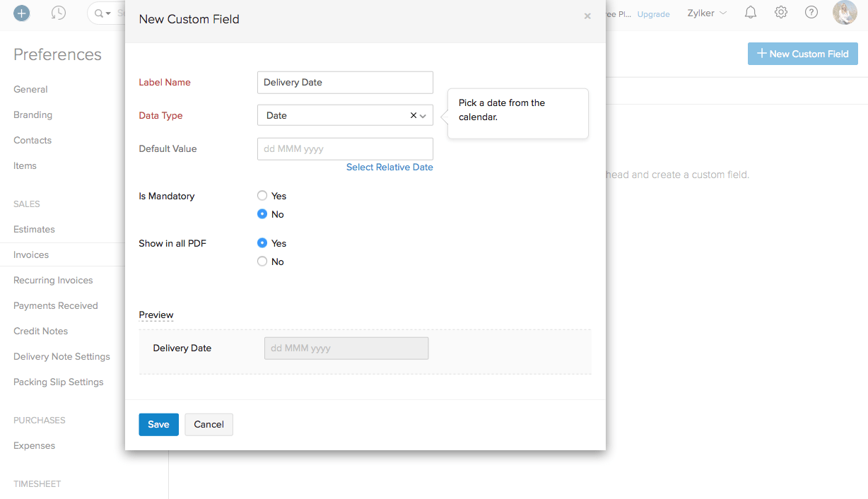Open General preferences
The width and height of the screenshot is (868, 499).
click(30, 90)
